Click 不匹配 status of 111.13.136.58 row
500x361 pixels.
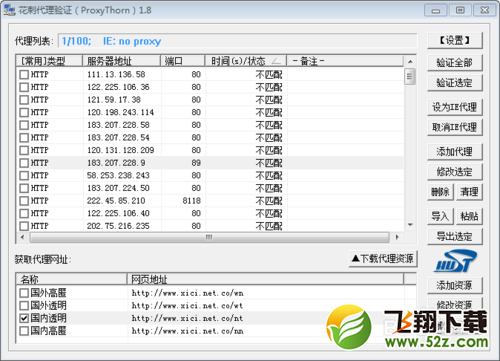tap(269, 74)
